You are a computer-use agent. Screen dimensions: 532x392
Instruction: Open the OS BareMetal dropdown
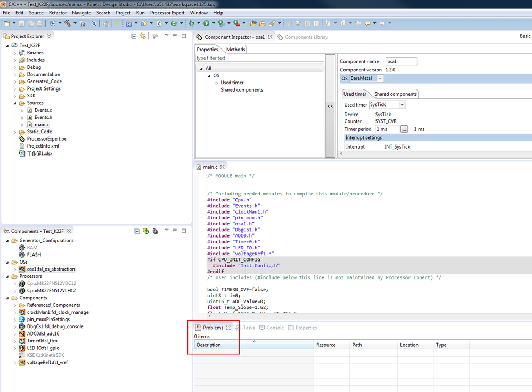point(380,78)
